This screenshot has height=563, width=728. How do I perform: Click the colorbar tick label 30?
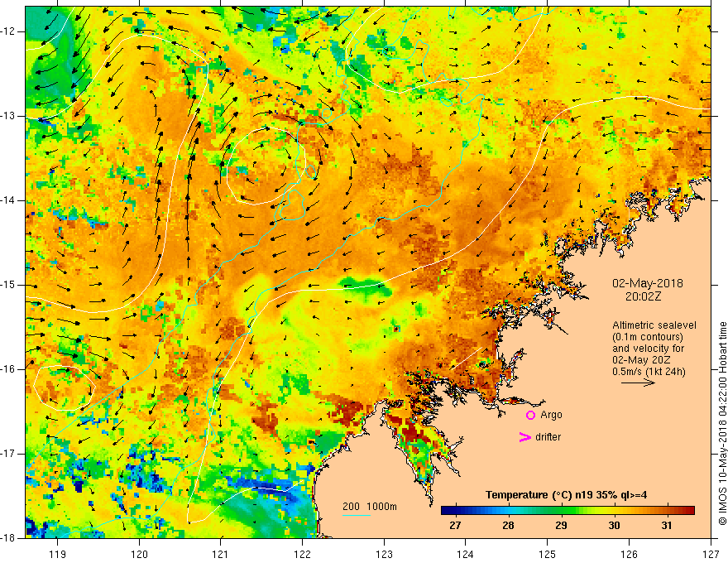pos(614,526)
